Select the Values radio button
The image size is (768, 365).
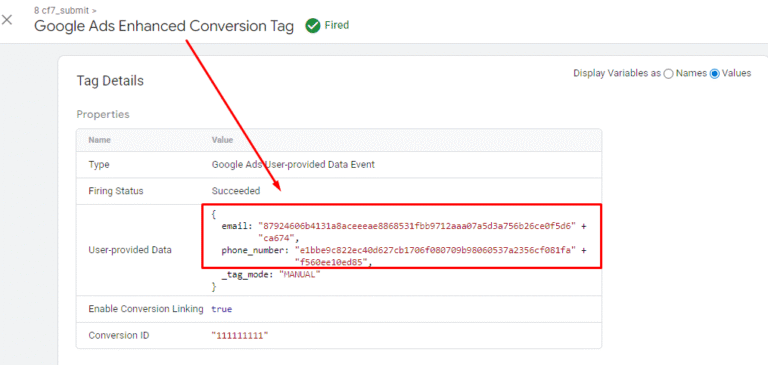[715, 74]
